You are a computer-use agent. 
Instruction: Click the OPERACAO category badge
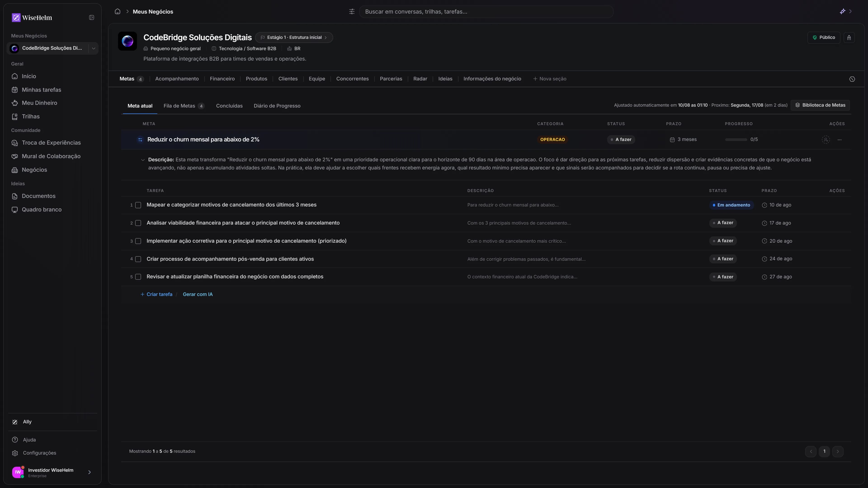pos(553,139)
